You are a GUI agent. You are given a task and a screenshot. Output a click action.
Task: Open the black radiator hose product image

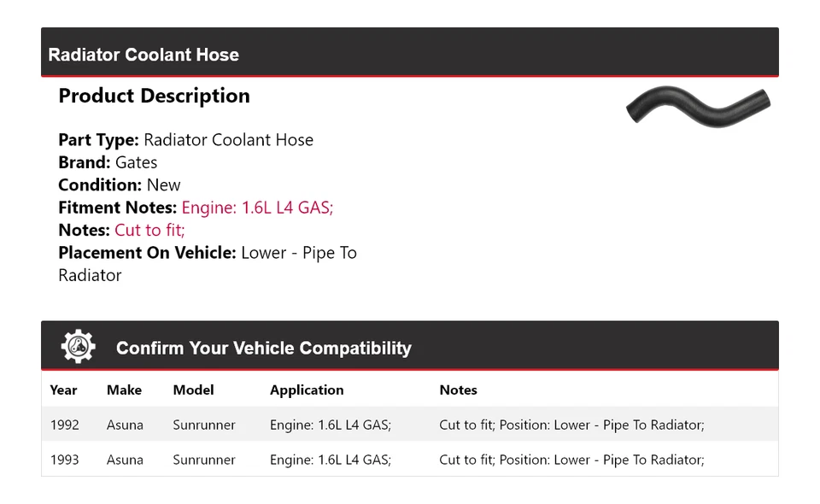click(698, 106)
